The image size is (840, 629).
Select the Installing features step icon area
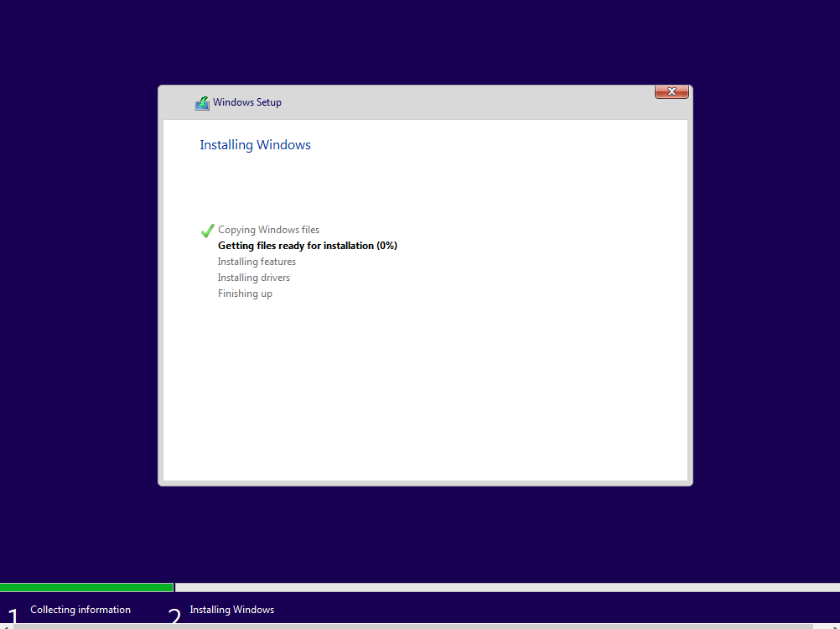coord(207,261)
